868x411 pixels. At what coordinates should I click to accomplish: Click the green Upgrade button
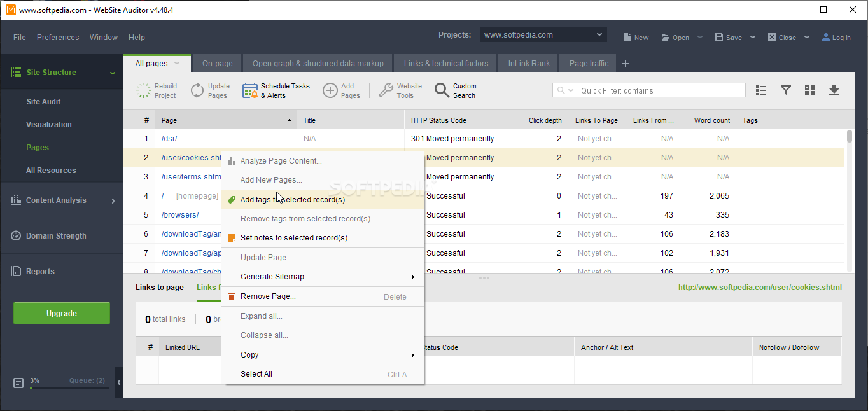tap(62, 314)
